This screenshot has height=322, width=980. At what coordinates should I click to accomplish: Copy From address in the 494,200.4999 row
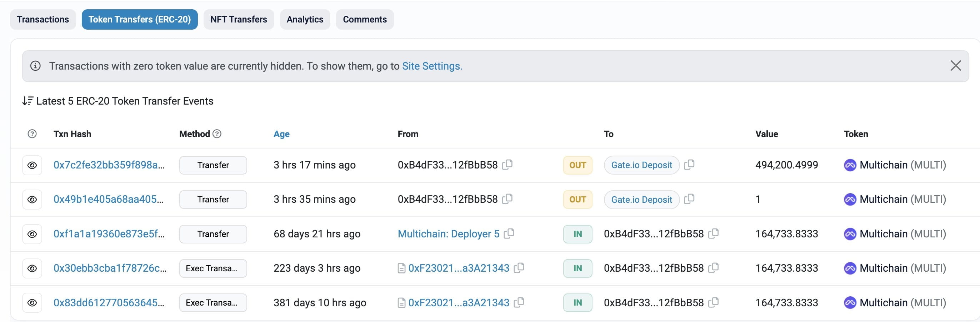point(507,165)
